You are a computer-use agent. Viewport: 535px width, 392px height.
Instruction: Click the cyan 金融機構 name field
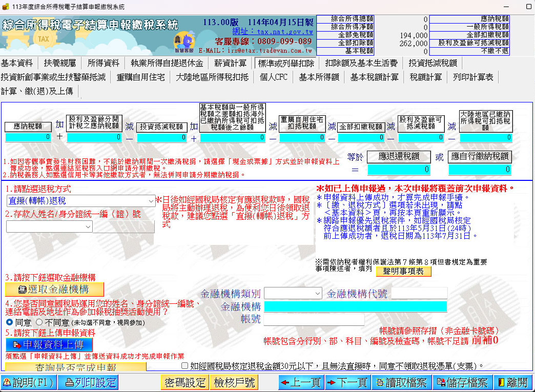click(356, 306)
